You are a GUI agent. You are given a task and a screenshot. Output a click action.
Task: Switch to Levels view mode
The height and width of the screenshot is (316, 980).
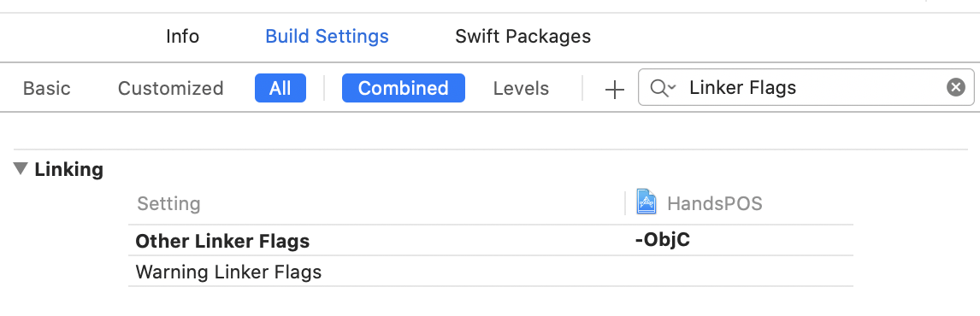pos(521,88)
